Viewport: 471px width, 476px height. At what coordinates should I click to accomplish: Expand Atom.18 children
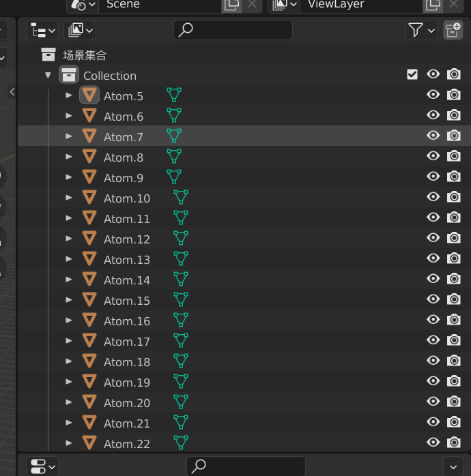[69, 361]
